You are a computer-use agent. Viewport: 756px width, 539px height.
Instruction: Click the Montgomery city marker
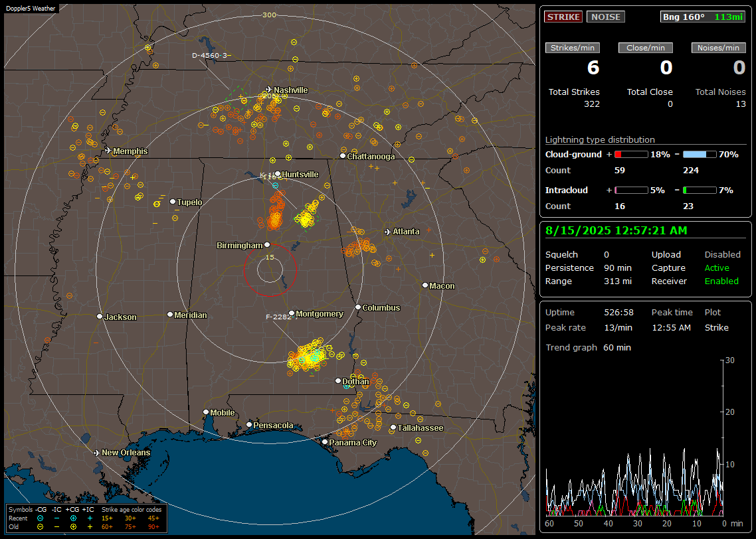292,313
